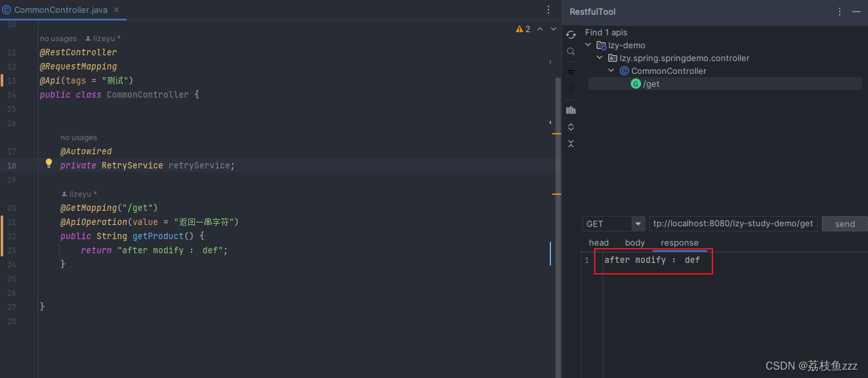Open the RestfulTool settings sliders icon
868x378 pixels.
click(x=571, y=89)
